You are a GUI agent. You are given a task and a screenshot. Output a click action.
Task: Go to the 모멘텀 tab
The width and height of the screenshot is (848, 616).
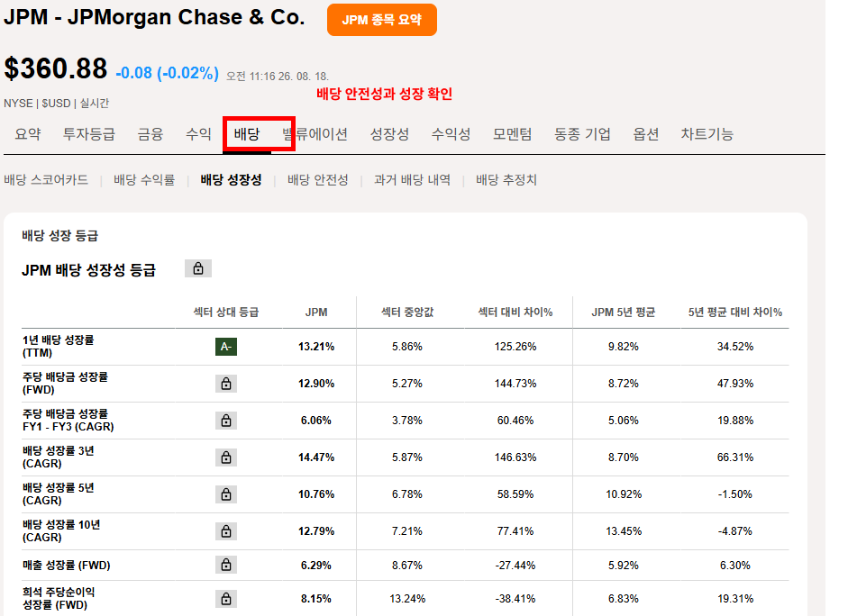(512, 134)
